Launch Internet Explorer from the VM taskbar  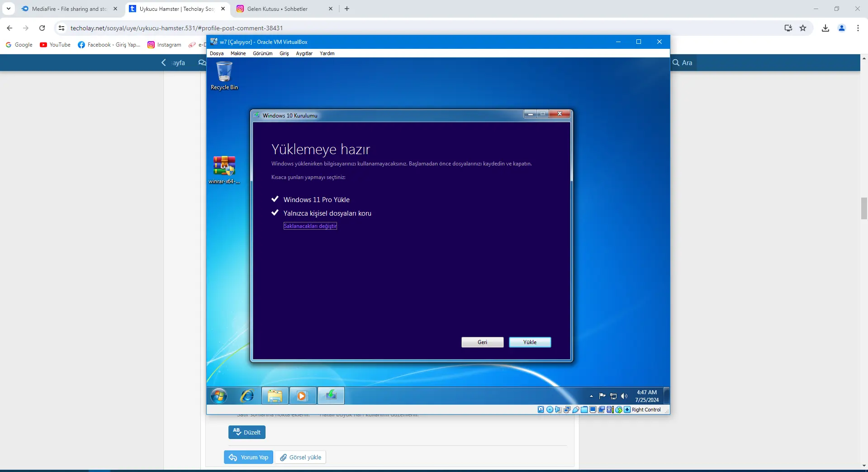(x=247, y=396)
